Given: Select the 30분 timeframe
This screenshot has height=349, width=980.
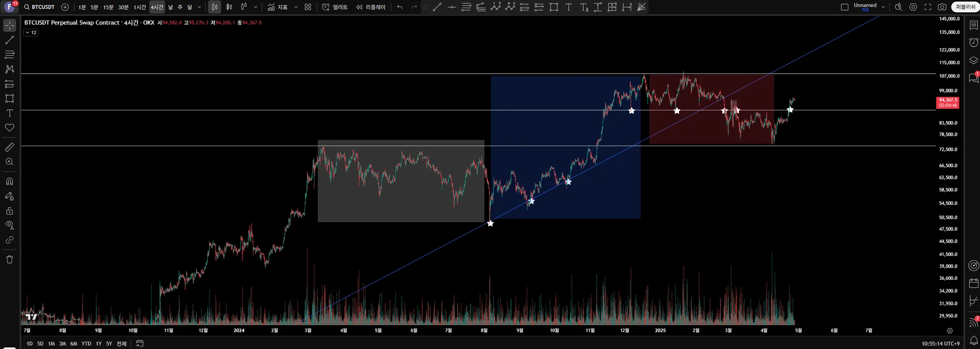Looking at the screenshot, I should (124, 7).
